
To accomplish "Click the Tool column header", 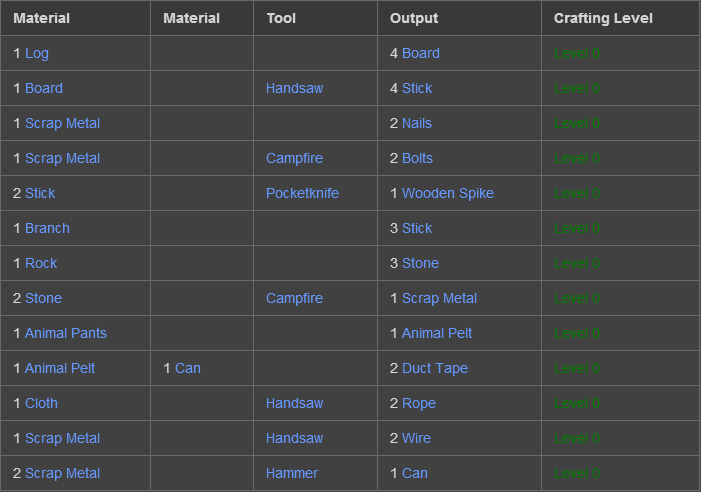I will click(281, 18).
